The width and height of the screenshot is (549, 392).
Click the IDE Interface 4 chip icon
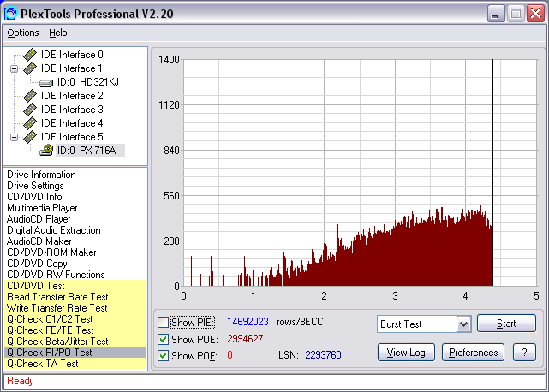point(30,123)
